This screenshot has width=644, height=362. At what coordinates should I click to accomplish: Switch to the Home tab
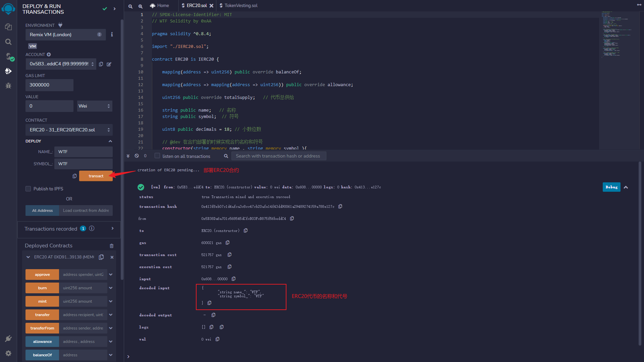click(x=160, y=6)
